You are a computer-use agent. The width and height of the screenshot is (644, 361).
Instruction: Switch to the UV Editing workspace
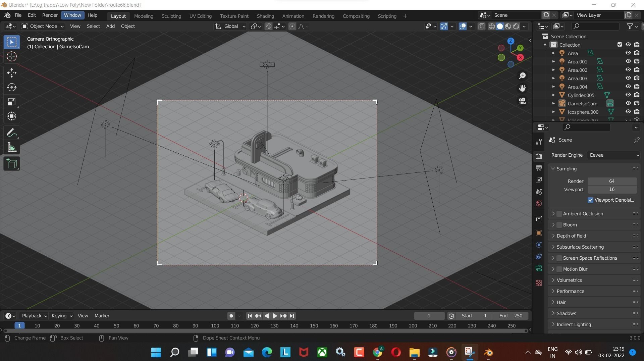tap(200, 16)
